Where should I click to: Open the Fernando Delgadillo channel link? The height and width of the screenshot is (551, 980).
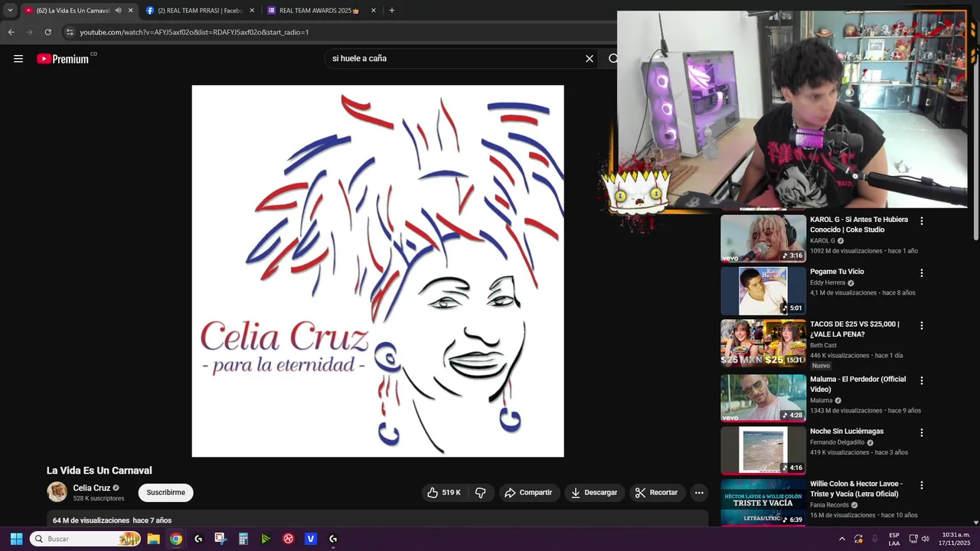coord(837,442)
